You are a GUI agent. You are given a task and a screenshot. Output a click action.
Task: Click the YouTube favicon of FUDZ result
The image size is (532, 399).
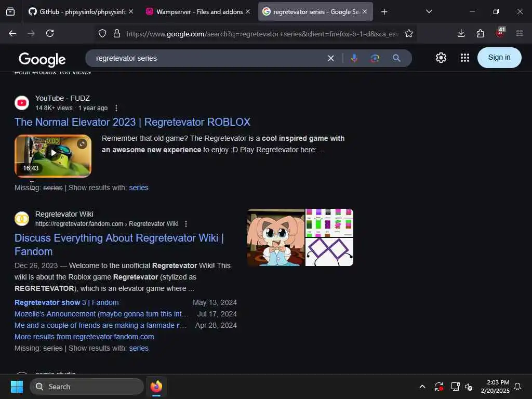[22, 103]
